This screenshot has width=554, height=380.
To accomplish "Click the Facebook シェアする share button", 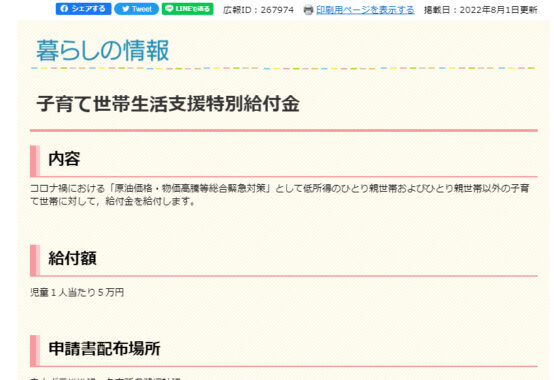I will pyautogui.click(x=83, y=9).
